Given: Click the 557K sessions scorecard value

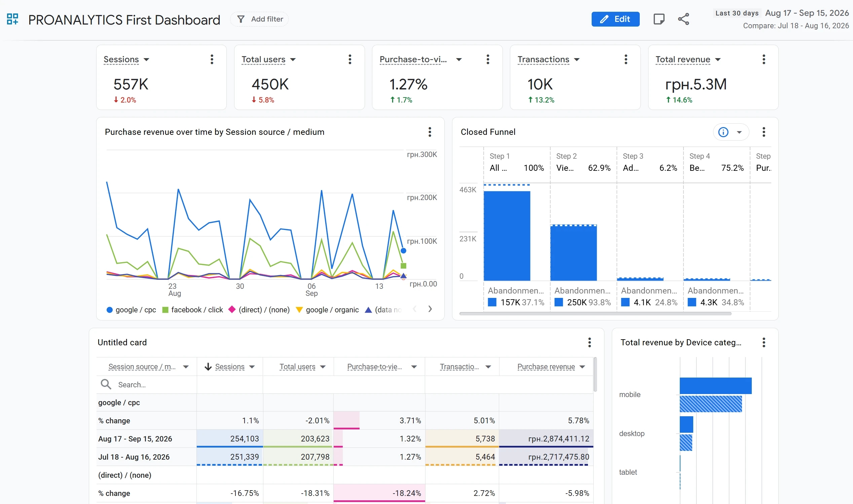Looking at the screenshot, I should coord(131,84).
